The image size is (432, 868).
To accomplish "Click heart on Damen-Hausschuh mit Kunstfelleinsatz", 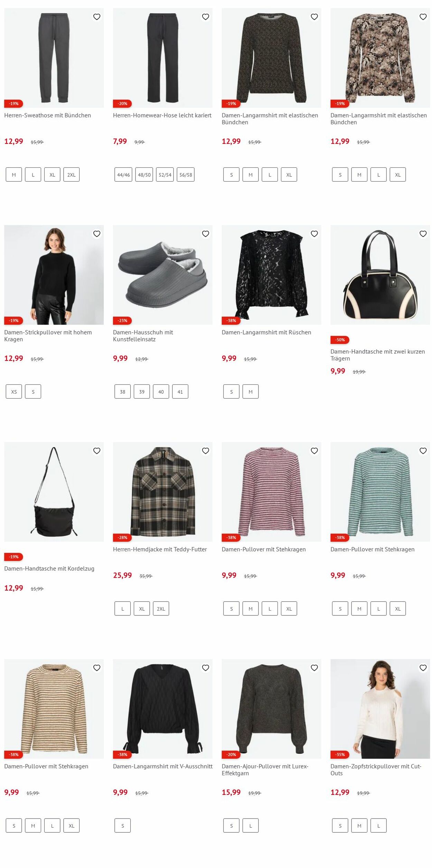I will 206,234.
